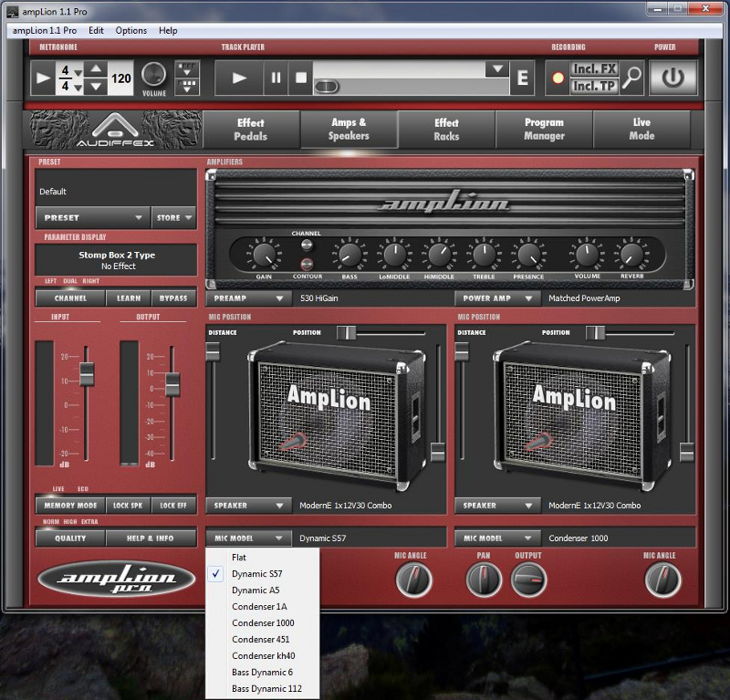Open the PREAMP dropdown
Viewport: 730px width, 700px height.
pos(248,298)
